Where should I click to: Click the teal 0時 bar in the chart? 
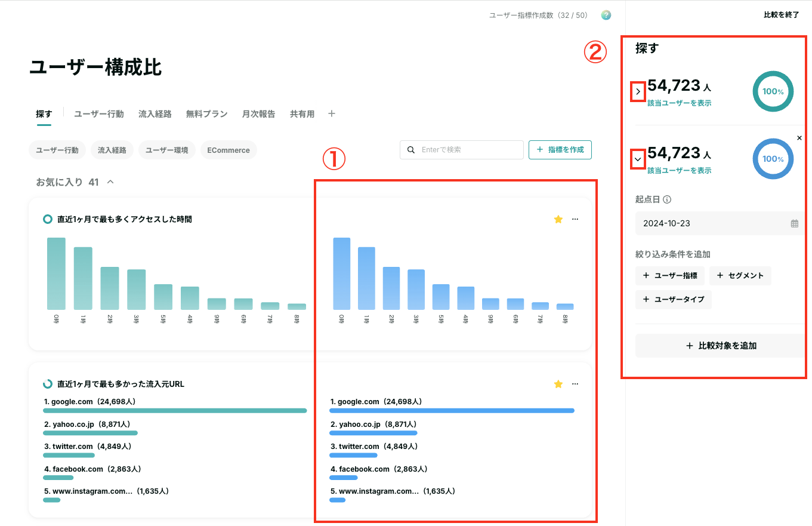[56, 273]
